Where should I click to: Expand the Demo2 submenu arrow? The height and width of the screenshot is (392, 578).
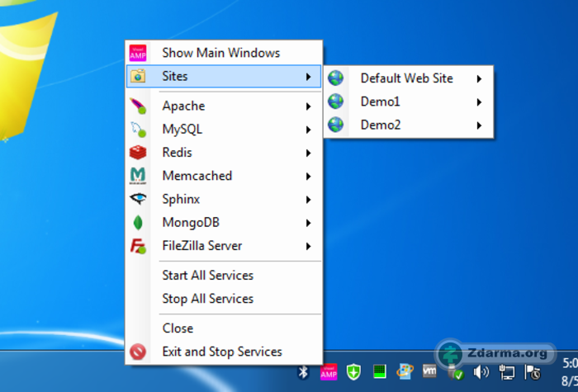(479, 125)
